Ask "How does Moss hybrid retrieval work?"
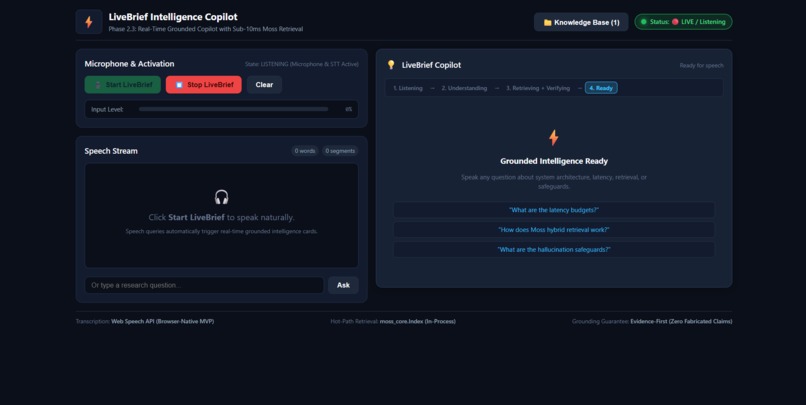The image size is (806, 405). pyautogui.click(x=554, y=230)
